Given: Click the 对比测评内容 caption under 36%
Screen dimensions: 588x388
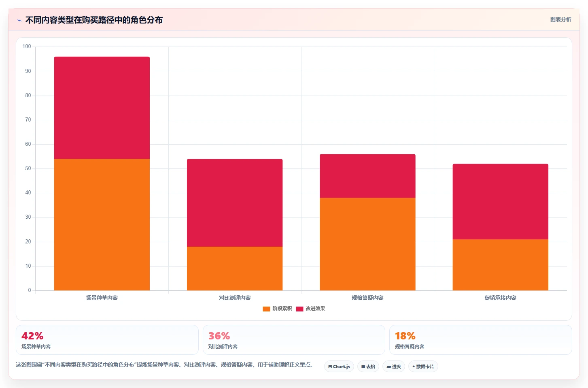Looking at the screenshot, I should pos(223,347).
